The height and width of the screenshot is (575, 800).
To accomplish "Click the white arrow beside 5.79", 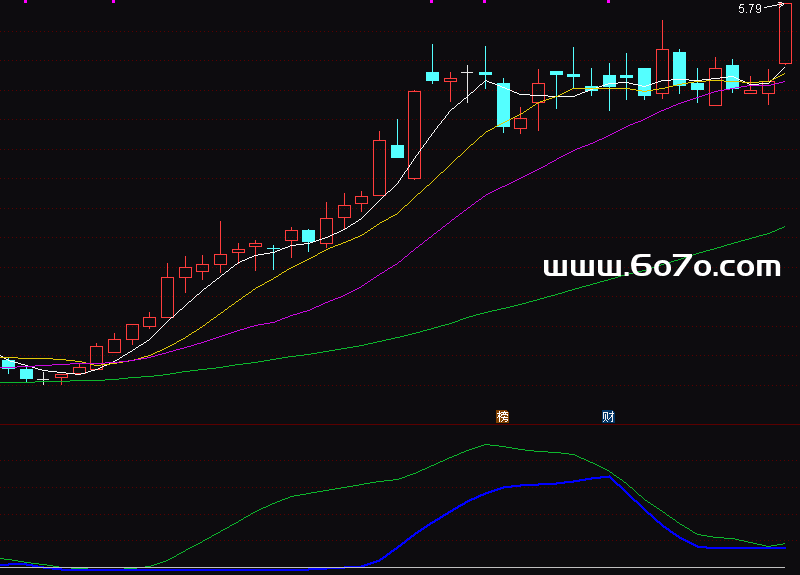I will click(773, 6).
